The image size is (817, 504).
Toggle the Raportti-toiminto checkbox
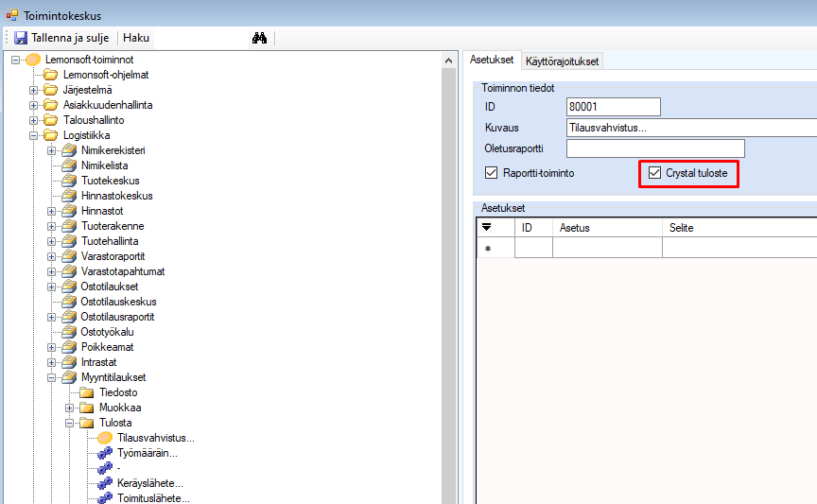coord(491,173)
